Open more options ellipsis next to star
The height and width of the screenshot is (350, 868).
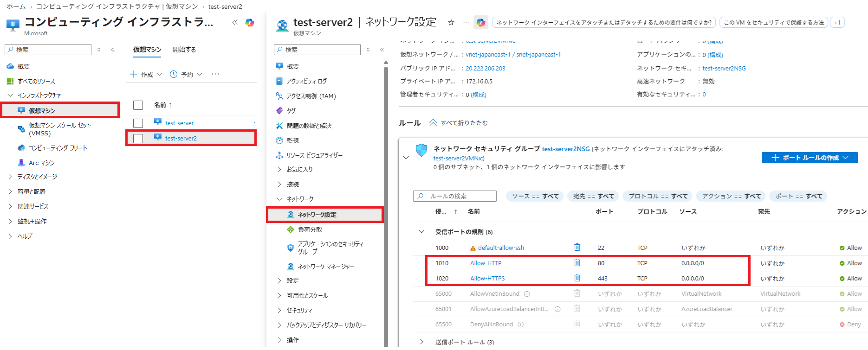pos(466,22)
